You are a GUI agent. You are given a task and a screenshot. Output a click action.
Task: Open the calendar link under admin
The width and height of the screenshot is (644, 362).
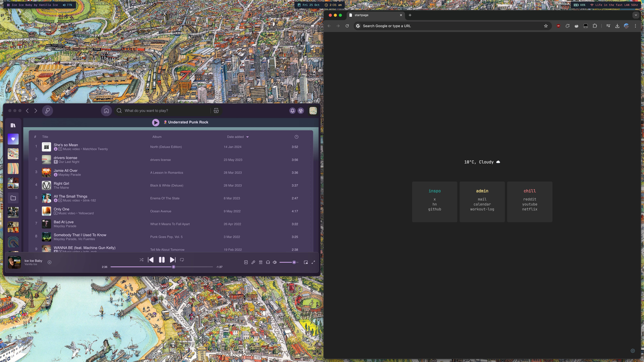[482, 204]
